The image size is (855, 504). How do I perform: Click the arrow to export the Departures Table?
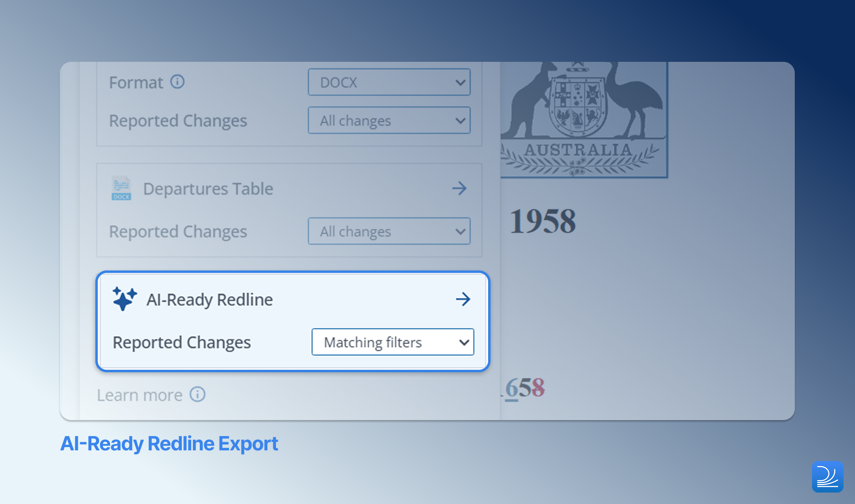click(x=460, y=189)
